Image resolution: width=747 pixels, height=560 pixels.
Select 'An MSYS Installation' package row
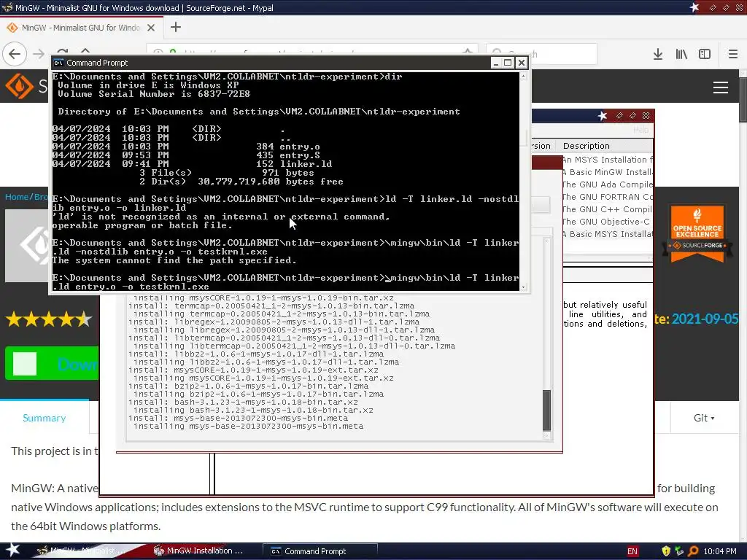(x=608, y=160)
